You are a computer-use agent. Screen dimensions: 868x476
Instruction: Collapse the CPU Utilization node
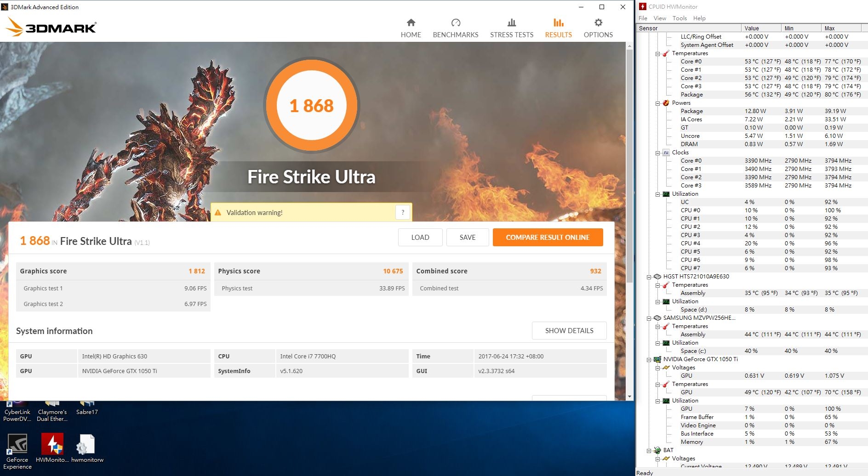657,194
